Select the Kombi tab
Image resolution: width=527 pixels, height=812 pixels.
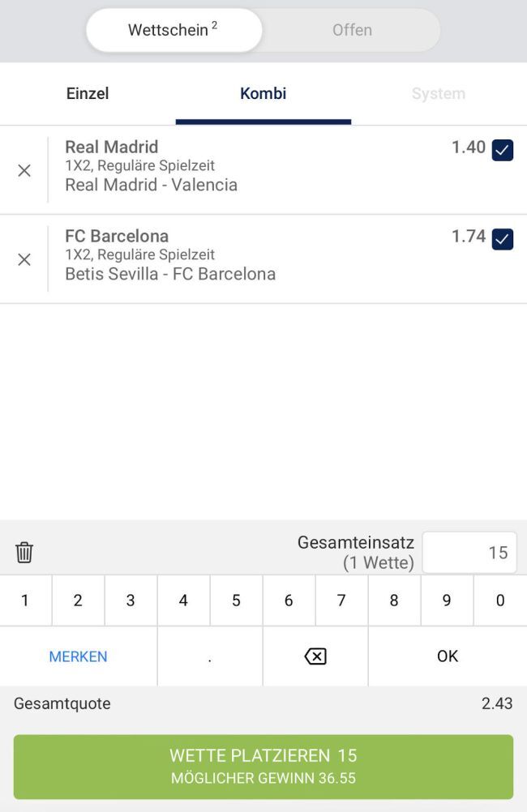coord(263,94)
